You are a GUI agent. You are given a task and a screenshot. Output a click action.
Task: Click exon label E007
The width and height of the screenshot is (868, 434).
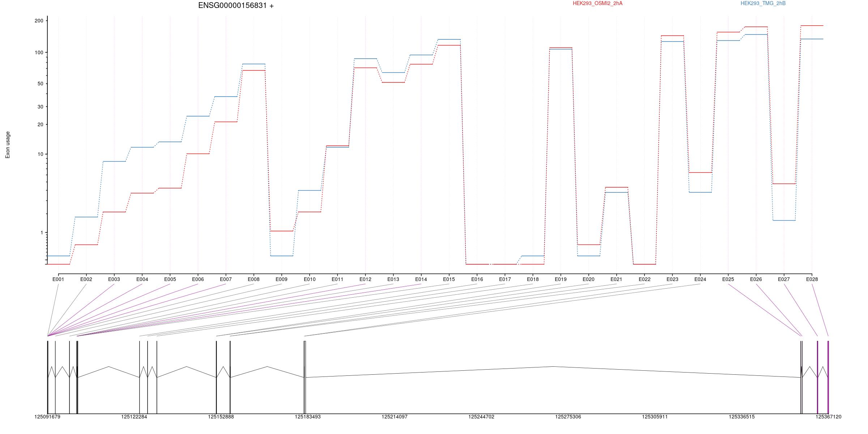[226, 279]
